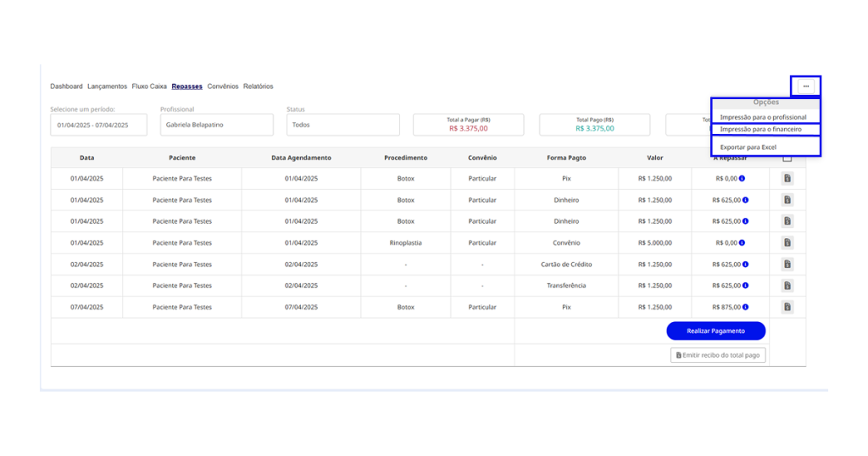Click the Total a Pagar R$ 3.375,00 card
The width and height of the screenshot is (868, 456).
[468, 125]
